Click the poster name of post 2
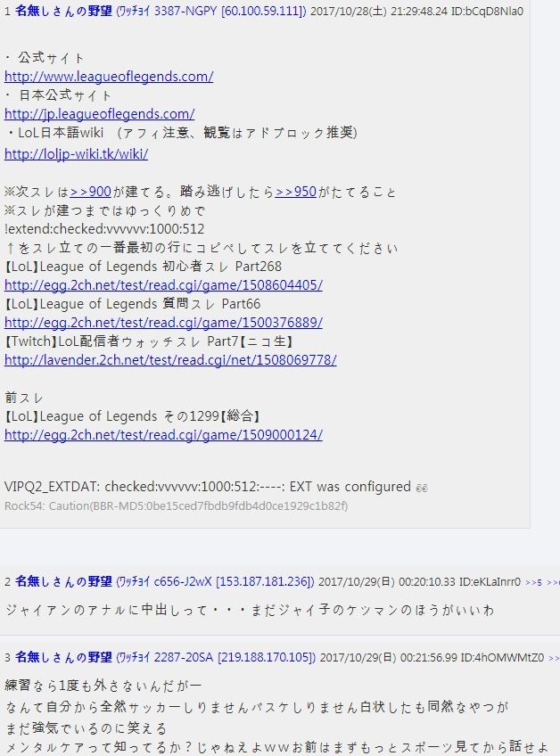560x756 pixels. click(x=63, y=581)
